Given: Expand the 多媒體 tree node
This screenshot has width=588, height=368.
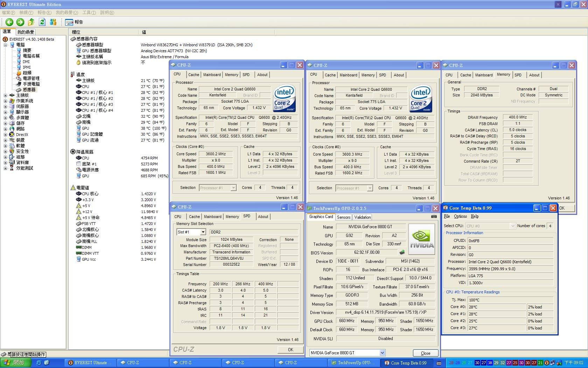Looking at the screenshot, I should pyautogui.click(x=5, y=118).
